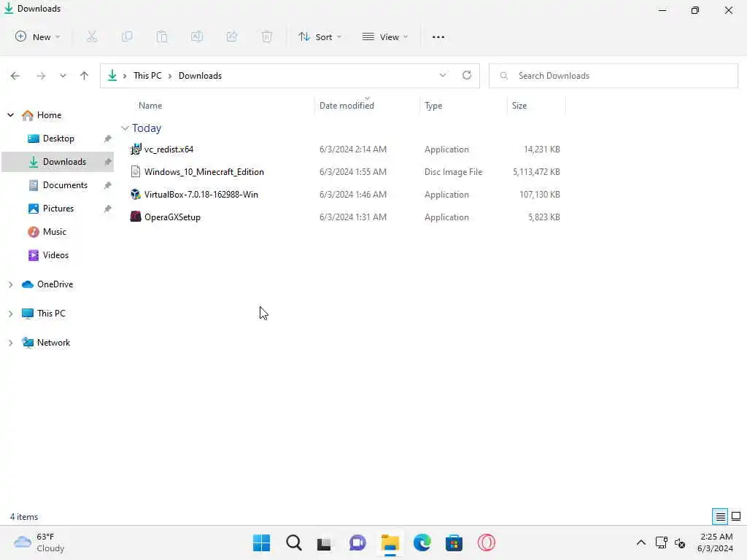Select the vc_redist.x64 file name
747x560 pixels.
point(169,149)
